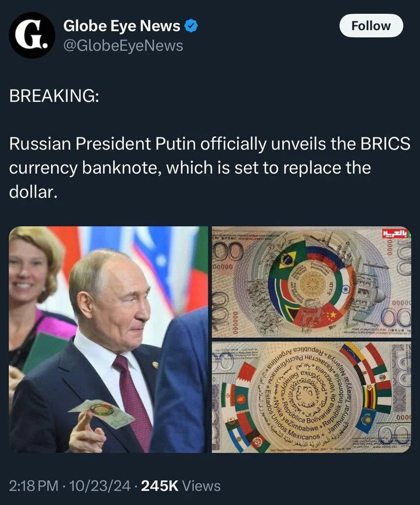Screen dimensions: 420x505
Task: Open the photo of man holding banknote
Action: (108, 339)
